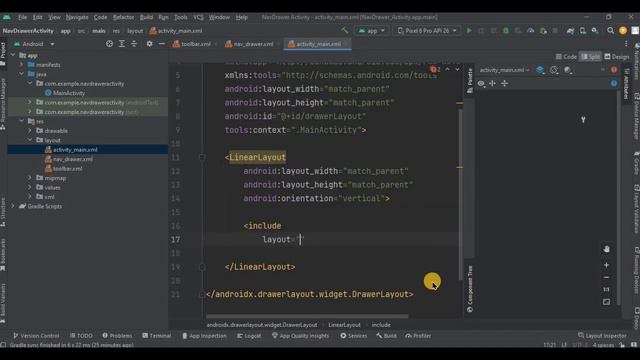Click LinearLayout in the editor breadcrumb
This screenshot has width=640, height=360.
(344, 325)
